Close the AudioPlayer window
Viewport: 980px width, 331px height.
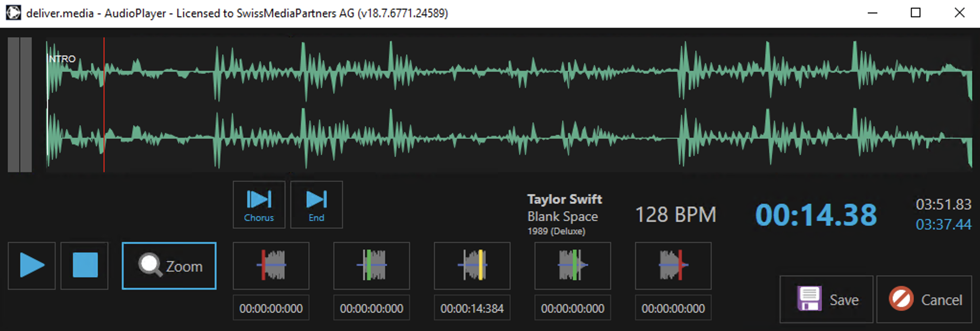(959, 13)
